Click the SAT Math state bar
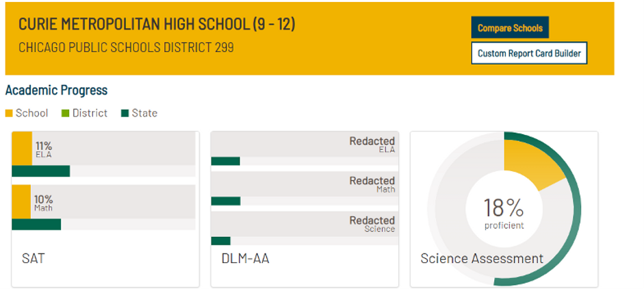644x289 pixels. [36, 224]
